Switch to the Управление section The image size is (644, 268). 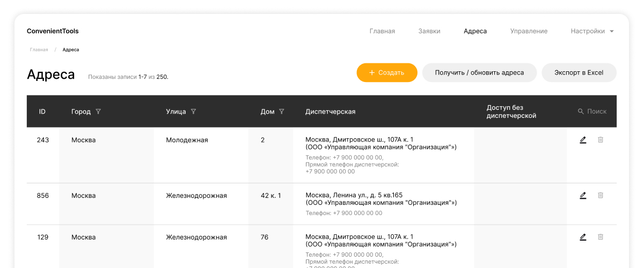tap(529, 31)
